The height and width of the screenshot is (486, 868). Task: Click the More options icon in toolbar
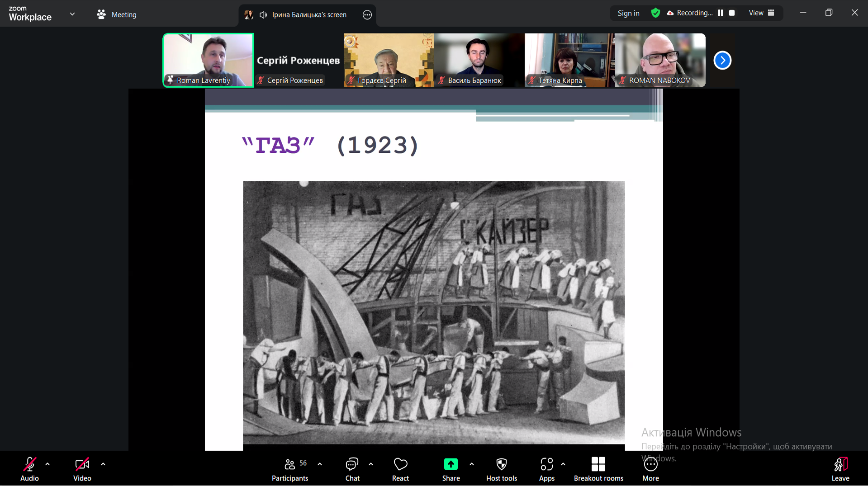tap(650, 465)
